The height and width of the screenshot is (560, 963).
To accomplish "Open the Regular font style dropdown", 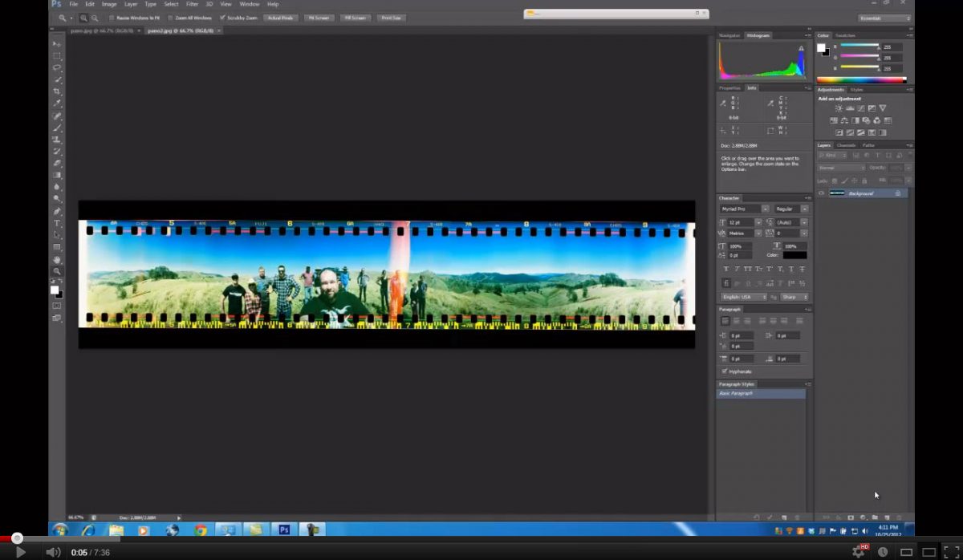I will pos(791,209).
